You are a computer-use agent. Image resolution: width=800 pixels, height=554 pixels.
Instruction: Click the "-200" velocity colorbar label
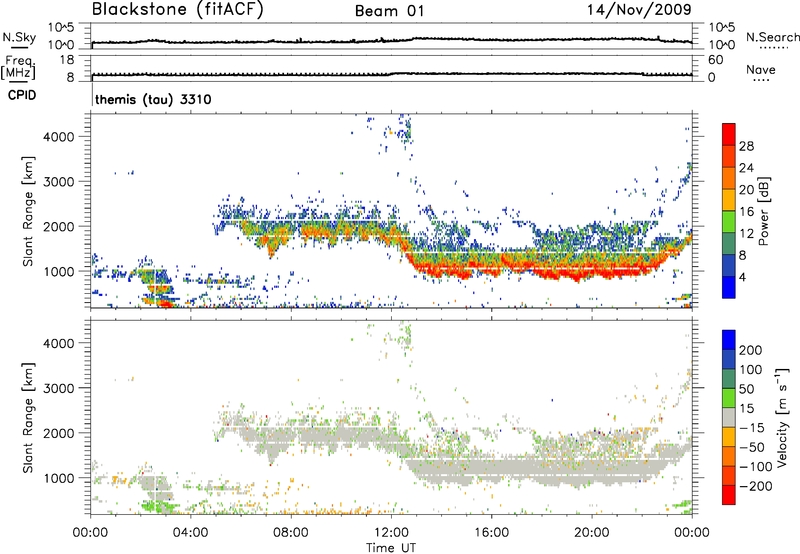tap(755, 486)
